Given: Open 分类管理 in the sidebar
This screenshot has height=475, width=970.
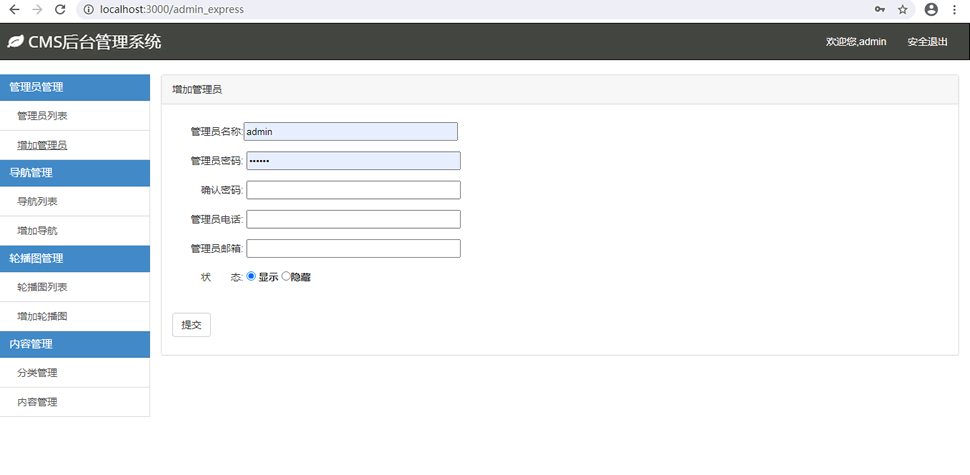Looking at the screenshot, I should [x=37, y=373].
